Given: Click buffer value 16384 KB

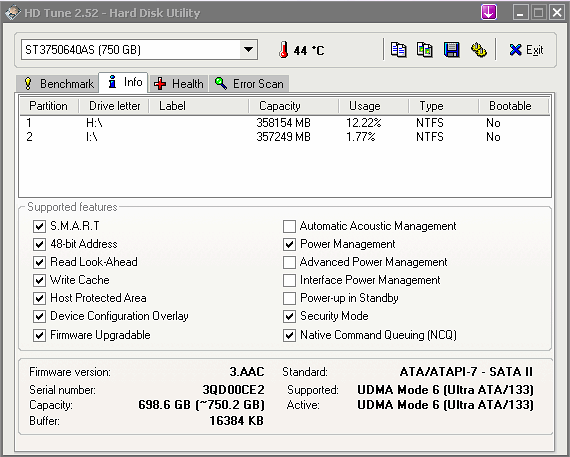Looking at the screenshot, I should click(x=236, y=421).
